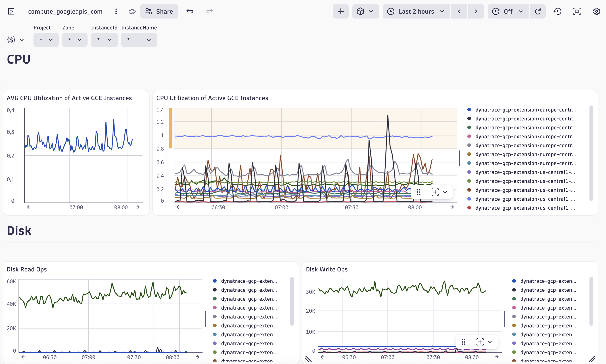Click the redo arrow
606x364 pixels.
(209, 11)
